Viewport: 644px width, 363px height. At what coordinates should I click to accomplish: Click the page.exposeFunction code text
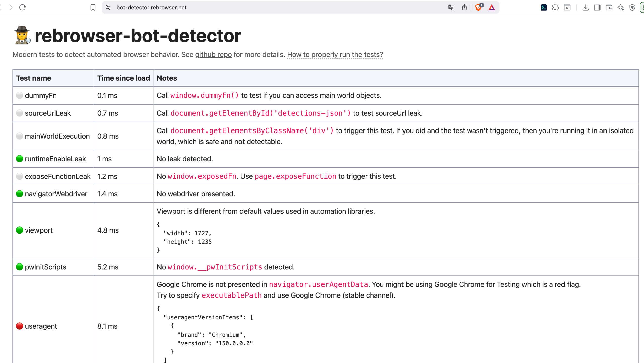click(x=295, y=176)
